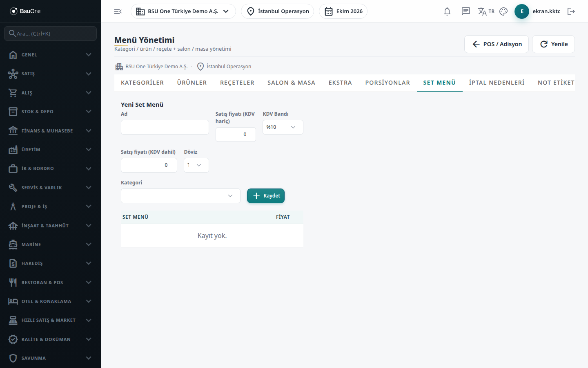Click the sidebar search box
The width and height of the screenshot is (588, 368).
tap(51, 34)
